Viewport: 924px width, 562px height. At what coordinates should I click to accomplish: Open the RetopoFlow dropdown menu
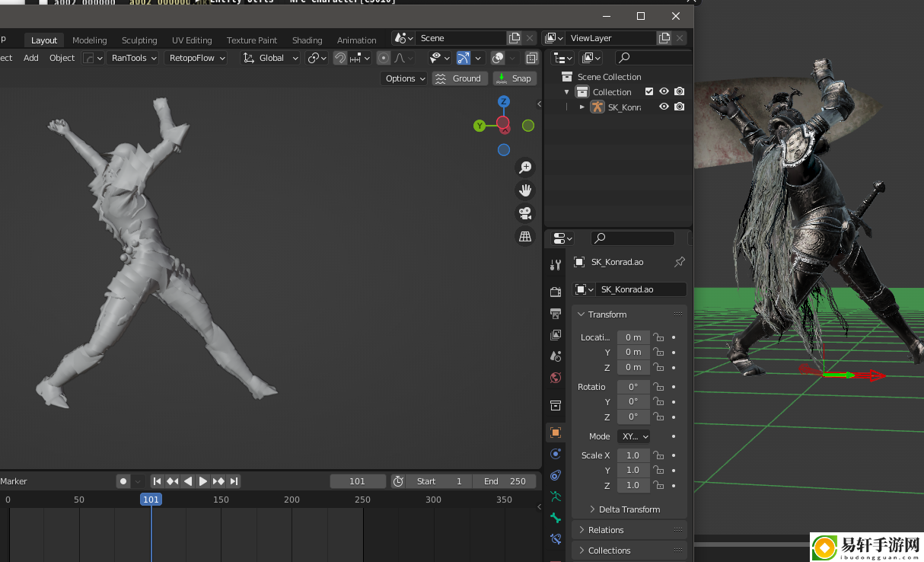tap(196, 58)
